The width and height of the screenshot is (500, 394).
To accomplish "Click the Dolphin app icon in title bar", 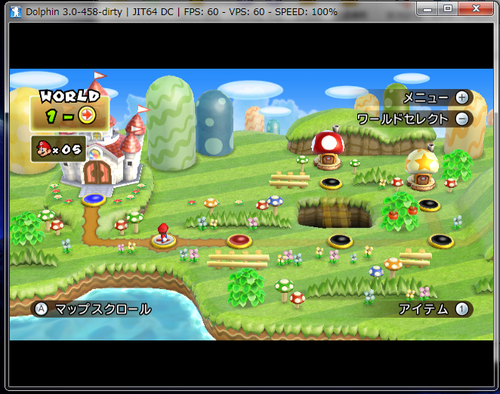I will [15, 12].
